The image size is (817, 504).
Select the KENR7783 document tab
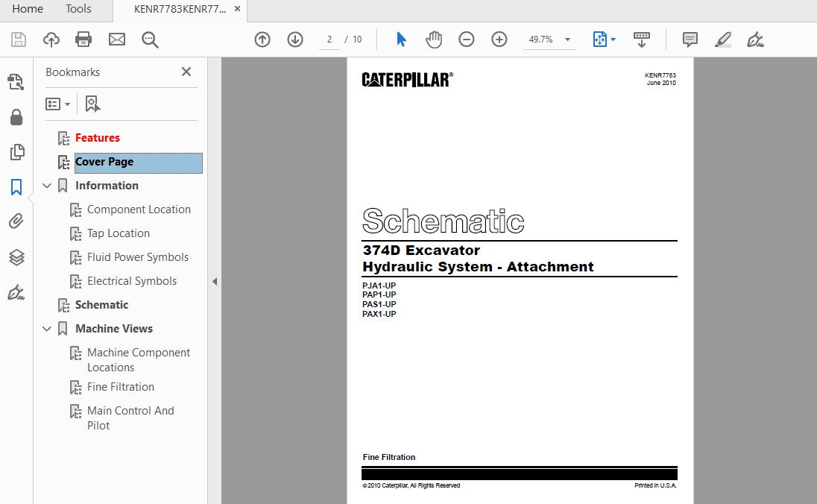point(180,10)
